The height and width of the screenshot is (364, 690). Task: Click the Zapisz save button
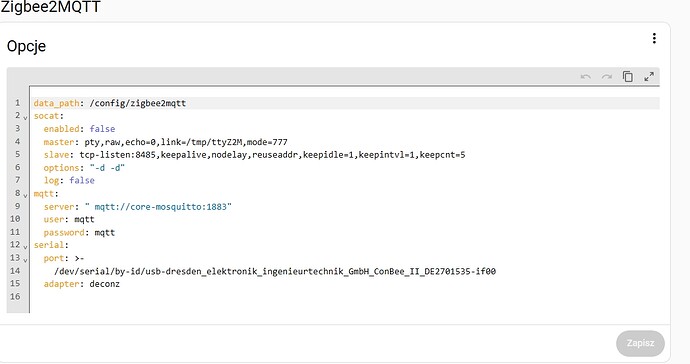(640, 343)
